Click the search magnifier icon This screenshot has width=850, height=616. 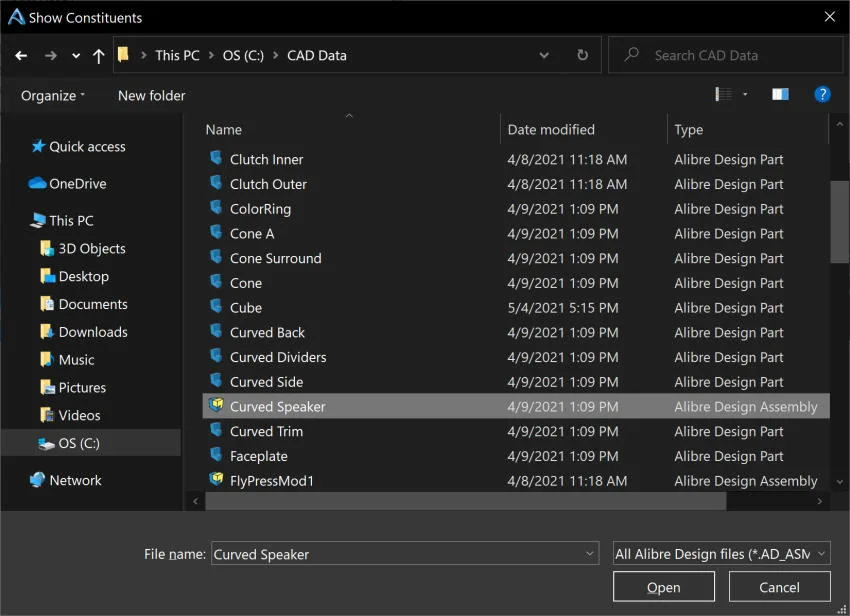click(632, 54)
